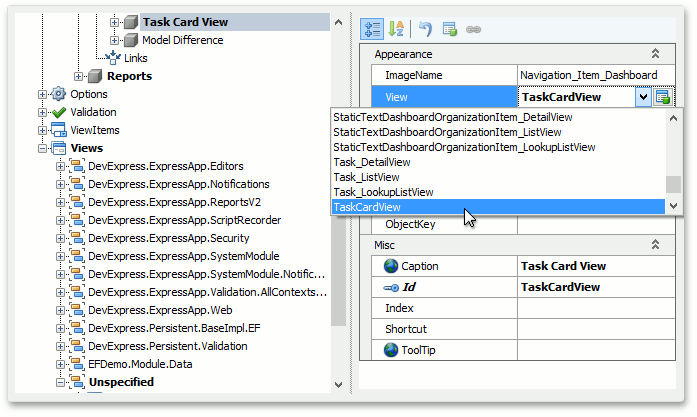Image resolution: width=697 pixels, height=417 pixels.
Task: Click the Unspecified node icon
Action: click(77, 382)
